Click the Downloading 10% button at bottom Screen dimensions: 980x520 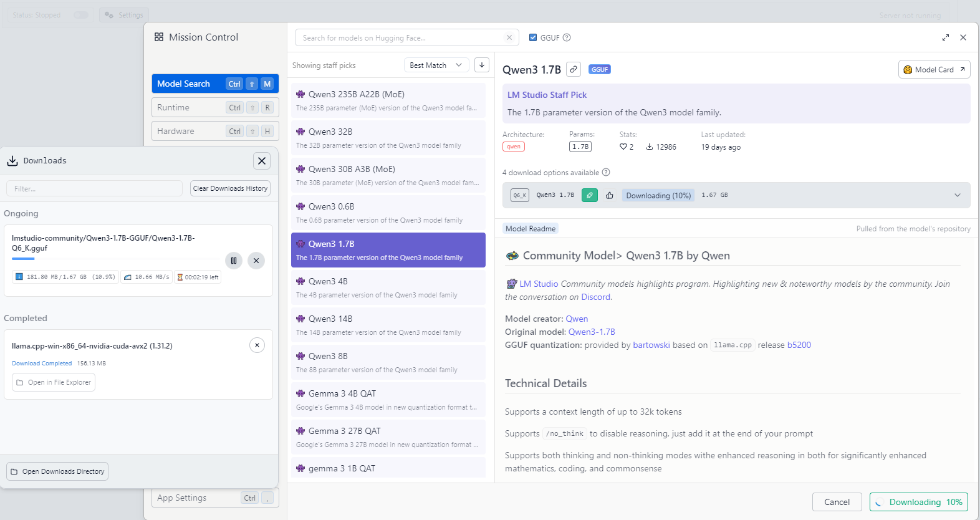click(919, 502)
